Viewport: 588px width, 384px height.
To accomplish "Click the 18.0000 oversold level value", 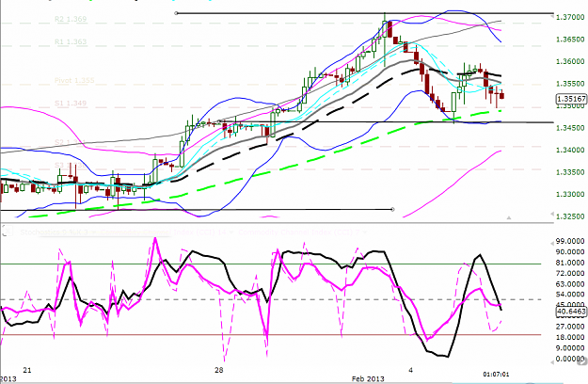I will click(x=570, y=337).
